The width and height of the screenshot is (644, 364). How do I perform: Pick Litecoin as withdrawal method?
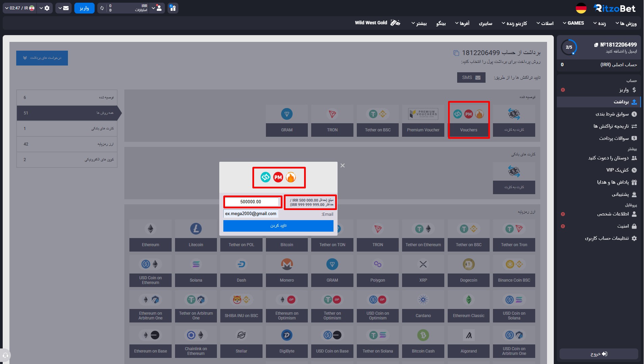[196, 235]
